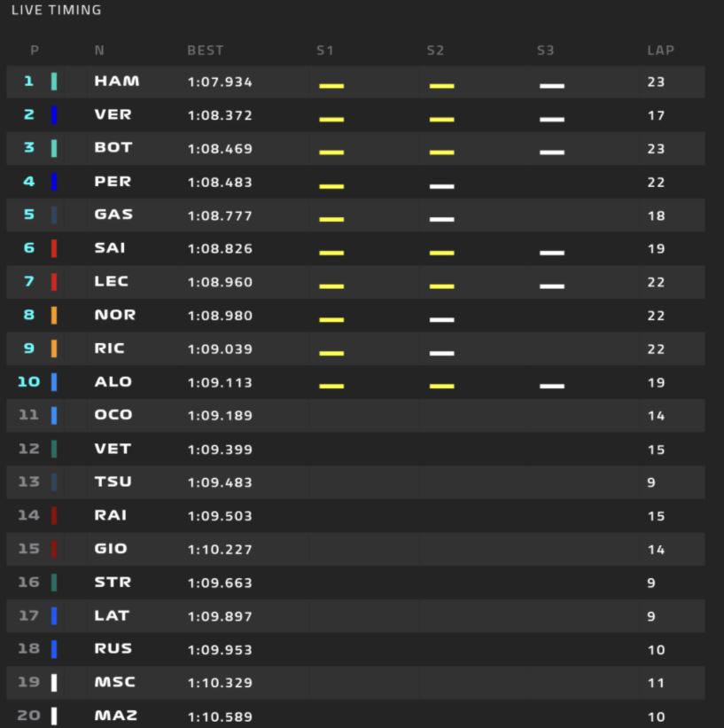This screenshot has width=724, height=728.
Task: Click best time 1:09.039
Action: 220,349
